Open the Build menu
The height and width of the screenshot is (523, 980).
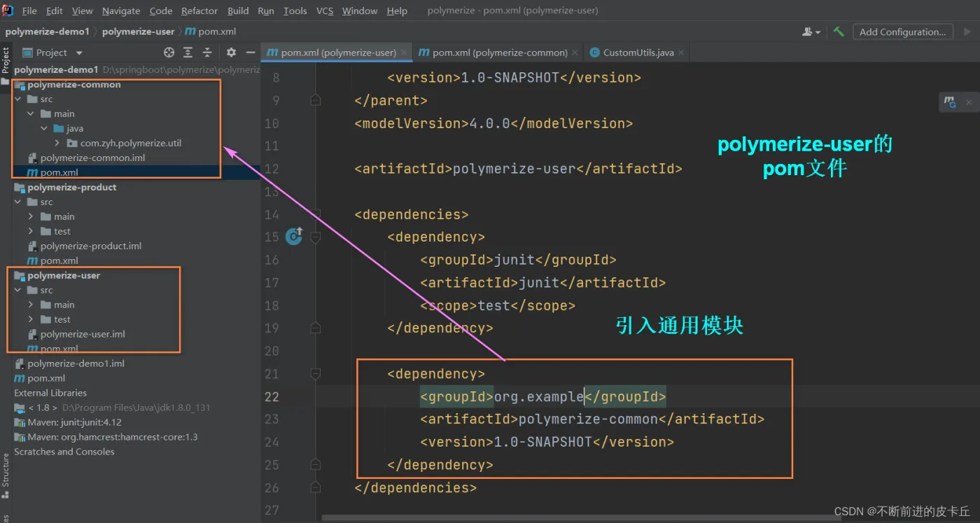click(x=239, y=11)
